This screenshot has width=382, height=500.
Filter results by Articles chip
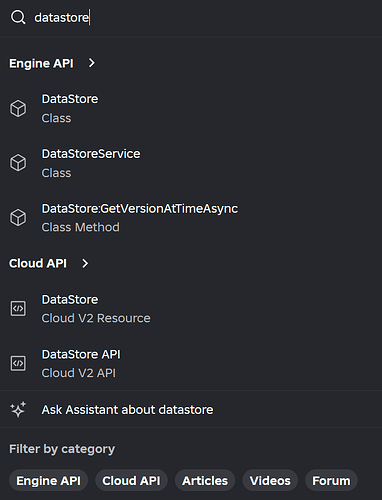(x=205, y=481)
